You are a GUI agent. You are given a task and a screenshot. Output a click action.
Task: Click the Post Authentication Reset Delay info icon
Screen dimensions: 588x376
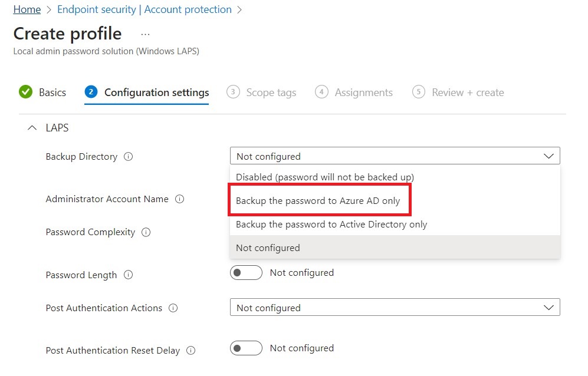coord(191,351)
